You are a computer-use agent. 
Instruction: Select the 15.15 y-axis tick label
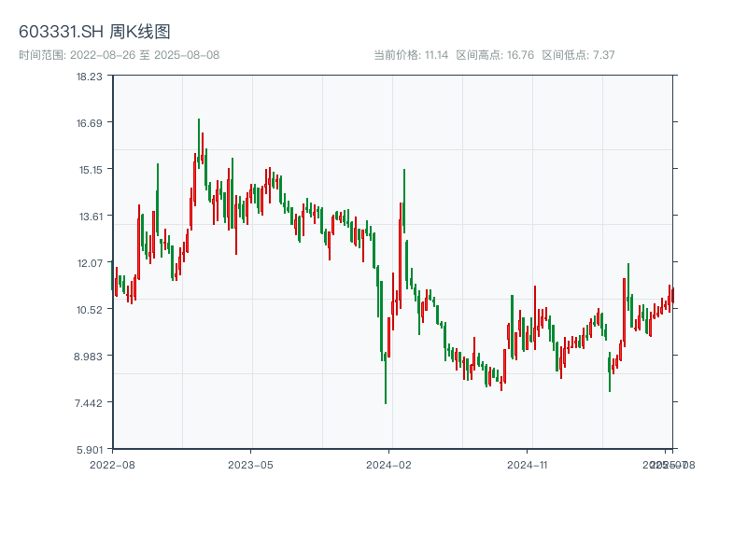click(90, 170)
